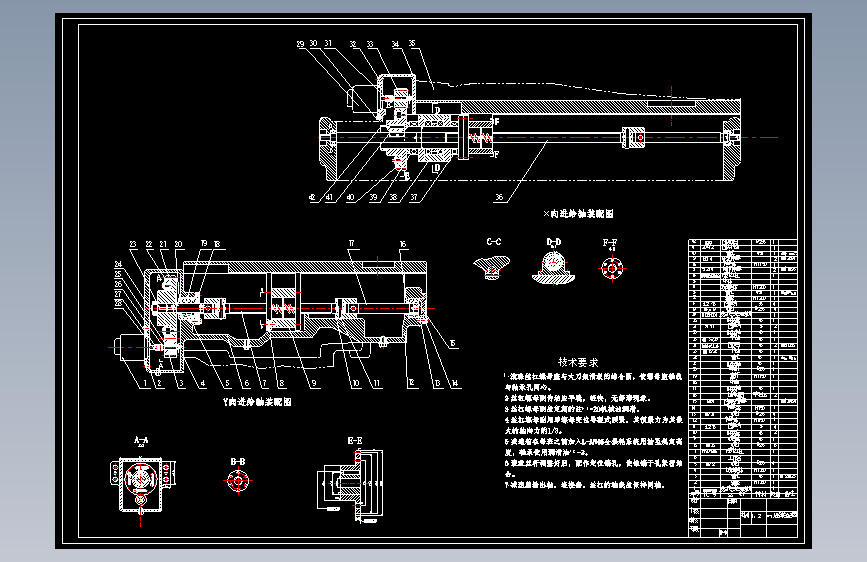The image size is (867, 562).
Task: Click part balloon number 38
Action: click(x=393, y=197)
